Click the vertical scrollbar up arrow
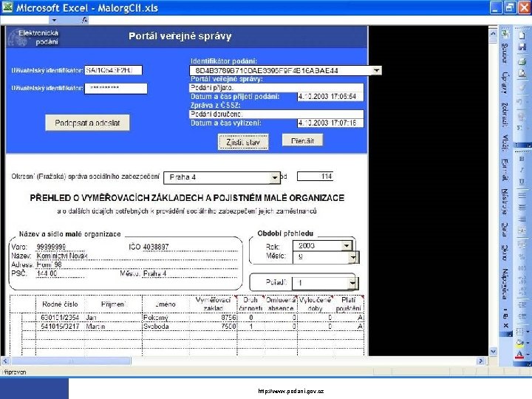 493,33
